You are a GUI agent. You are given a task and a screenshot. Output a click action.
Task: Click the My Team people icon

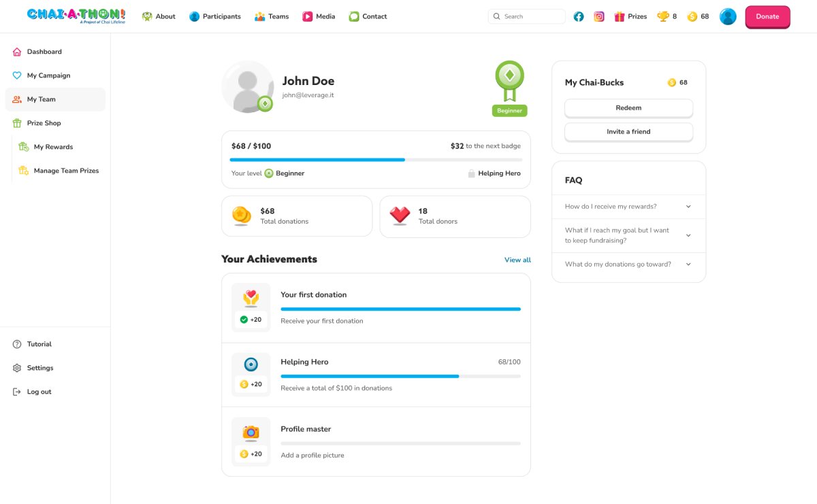tap(17, 99)
